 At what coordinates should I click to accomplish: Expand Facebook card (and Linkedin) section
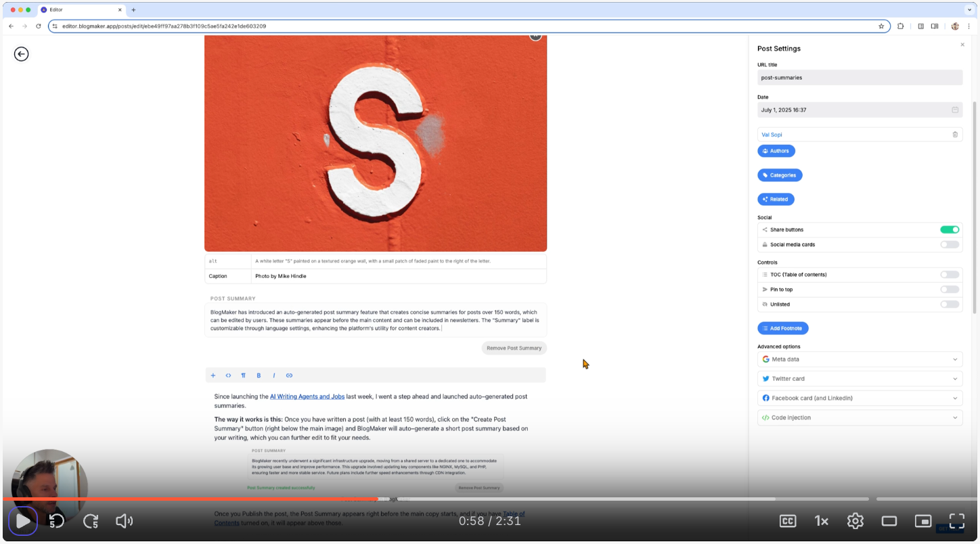click(860, 399)
